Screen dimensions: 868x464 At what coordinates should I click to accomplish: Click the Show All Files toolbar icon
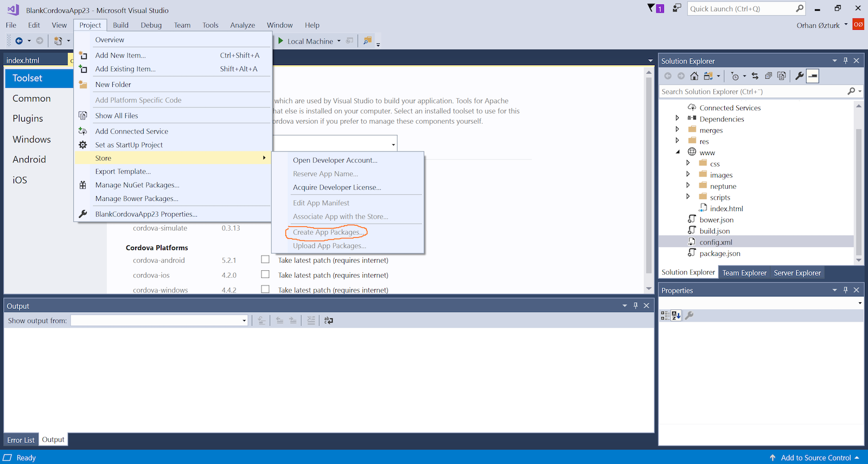coord(782,76)
